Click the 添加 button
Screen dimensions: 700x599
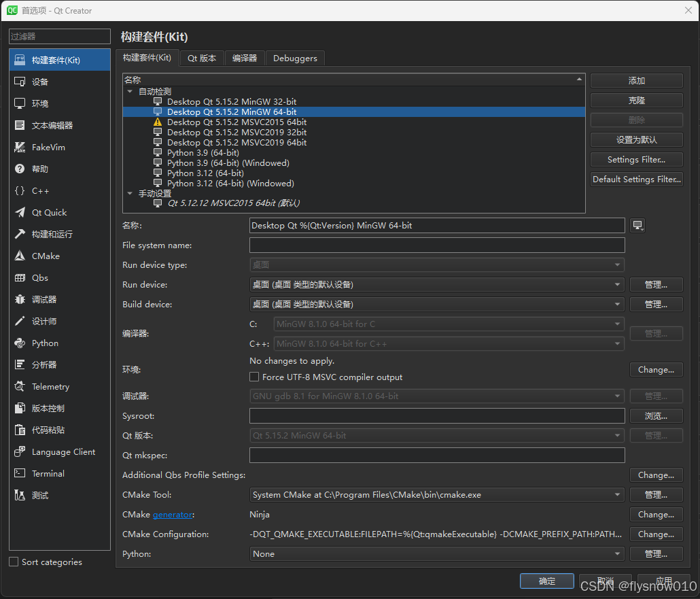coord(637,81)
